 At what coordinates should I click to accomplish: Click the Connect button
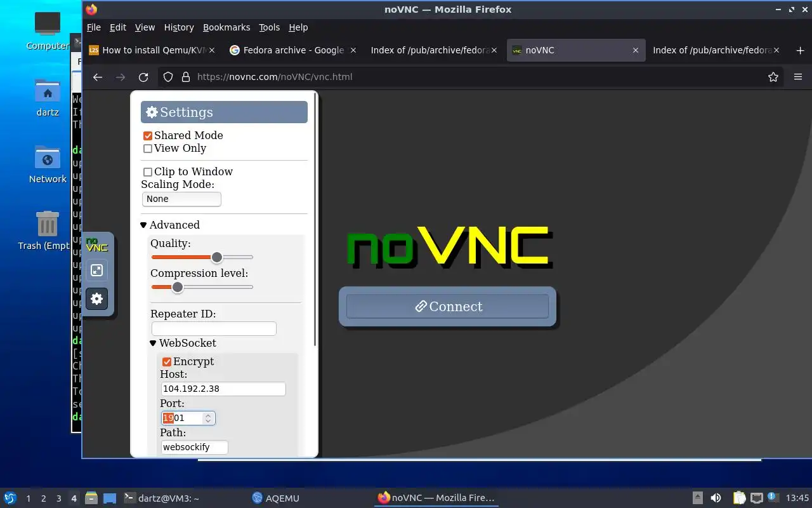coord(447,306)
